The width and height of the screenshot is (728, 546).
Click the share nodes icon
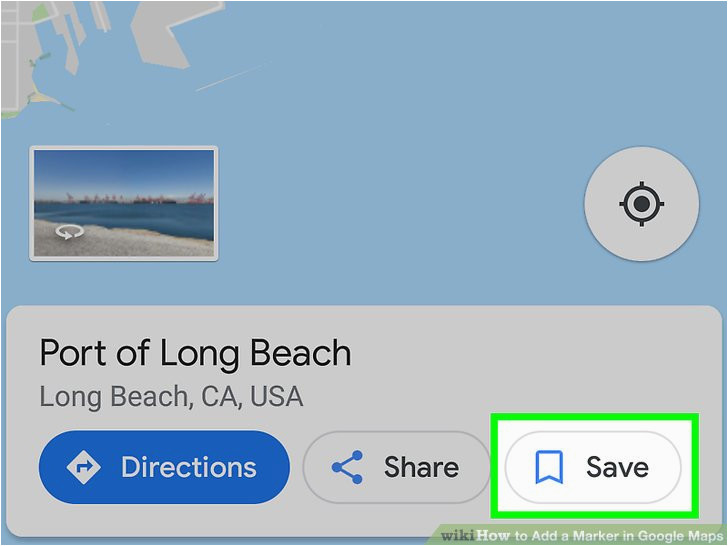tap(347, 467)
